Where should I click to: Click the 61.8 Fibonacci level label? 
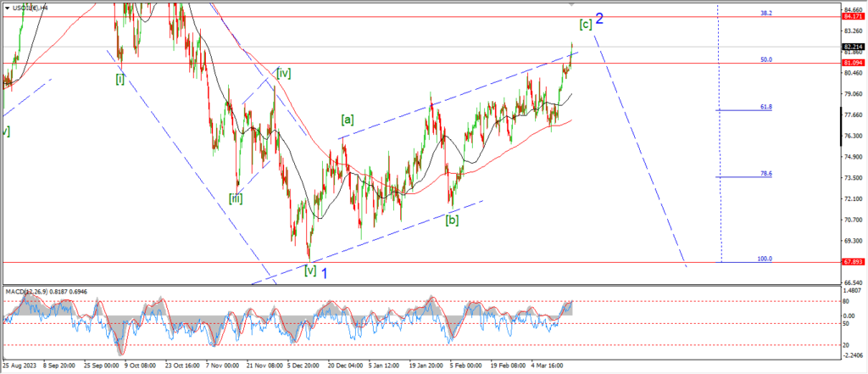tap(765, 107)
